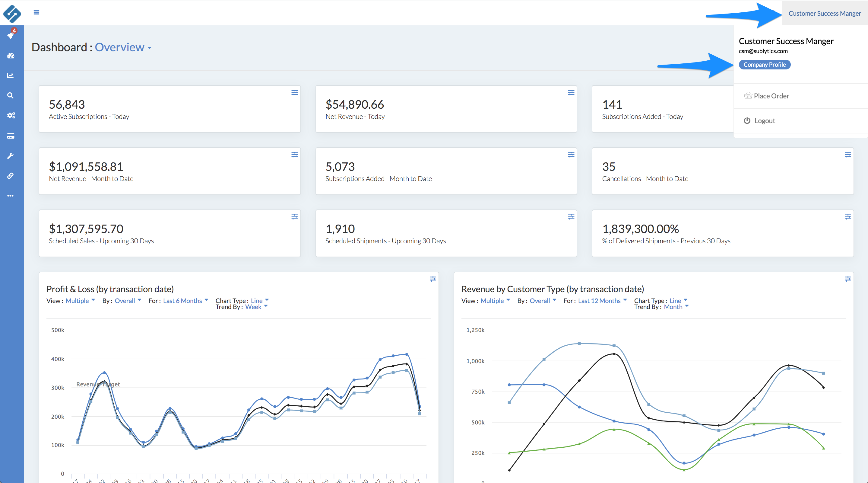Open the wrench tools sidebar icon
This screenshot has width=868, height=483.
point(11,156)
